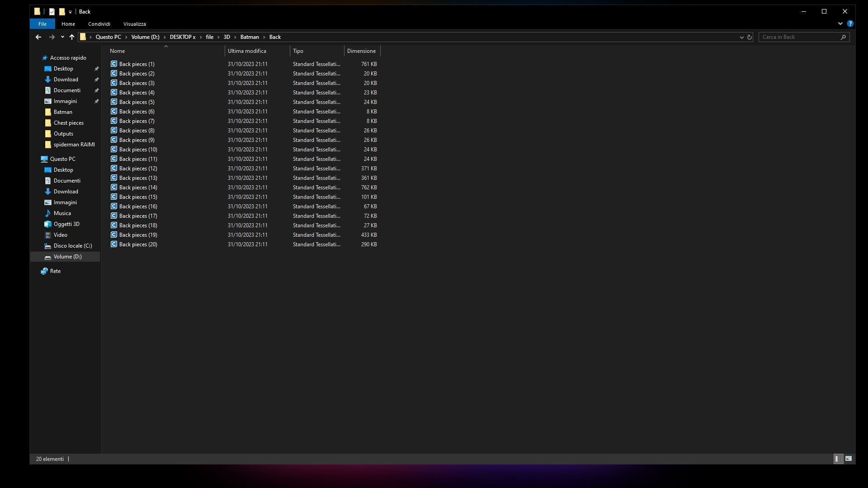Click the search magnifier icon
This screenshot has height=488, width=868.
pos(843,37)
